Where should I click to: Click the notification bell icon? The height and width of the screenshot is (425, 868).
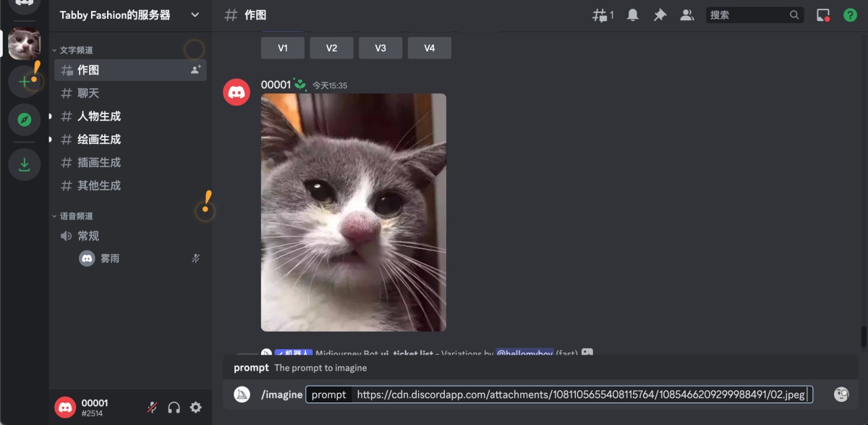click(x=632, y=14)
